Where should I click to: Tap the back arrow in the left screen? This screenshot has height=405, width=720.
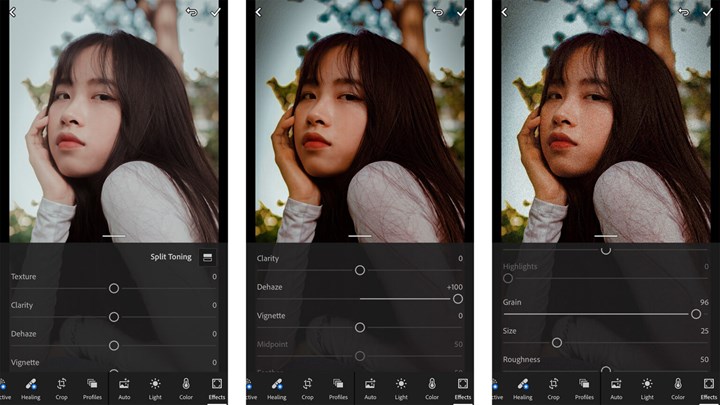point(13,12)
